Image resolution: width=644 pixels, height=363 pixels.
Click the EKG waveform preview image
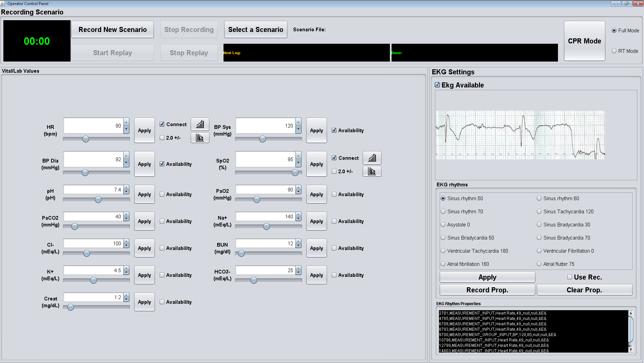[520, 135]
